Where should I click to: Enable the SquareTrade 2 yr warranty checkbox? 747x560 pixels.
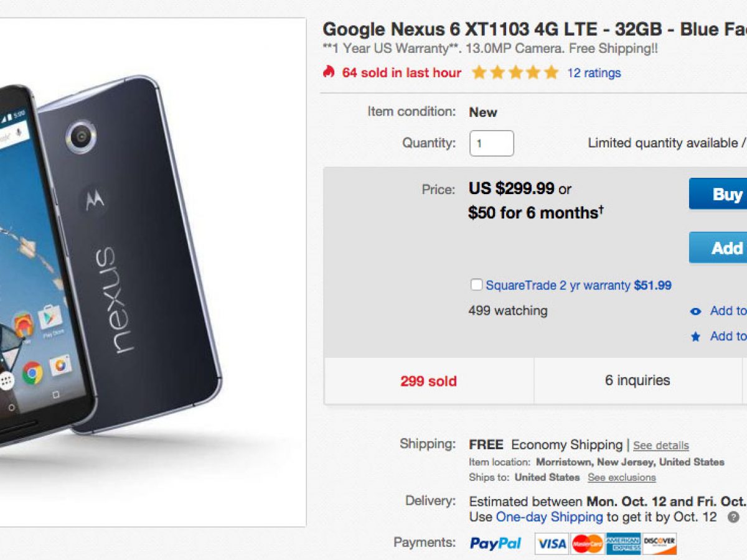pos(476,285)
